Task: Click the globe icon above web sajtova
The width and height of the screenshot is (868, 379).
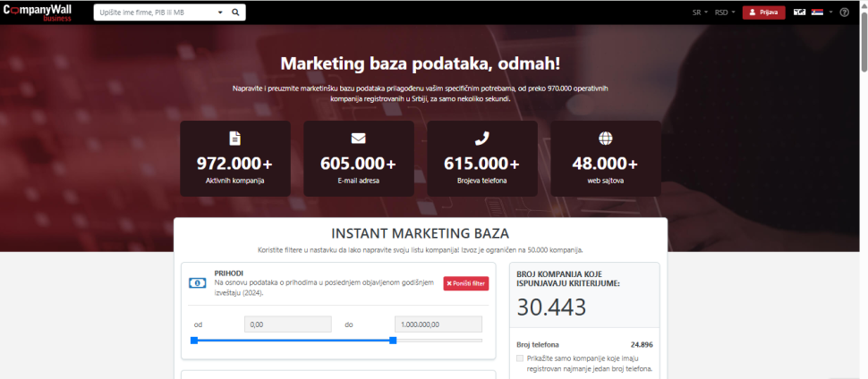Action: [605, 138]
